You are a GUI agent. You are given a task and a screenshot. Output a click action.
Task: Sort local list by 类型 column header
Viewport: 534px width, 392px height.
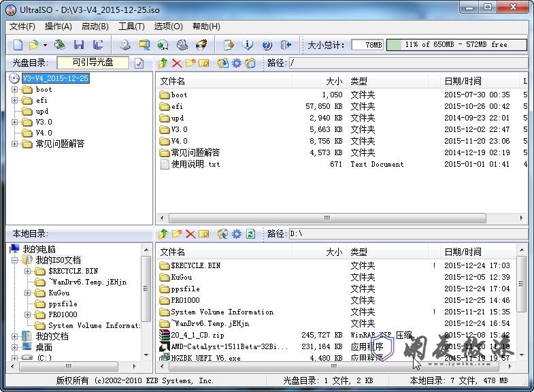388,252
